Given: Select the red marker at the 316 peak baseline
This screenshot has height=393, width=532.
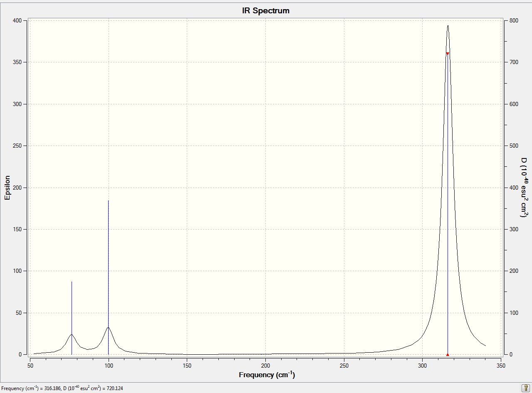Looking at the screenshot, I should click(x=448, y=354).
